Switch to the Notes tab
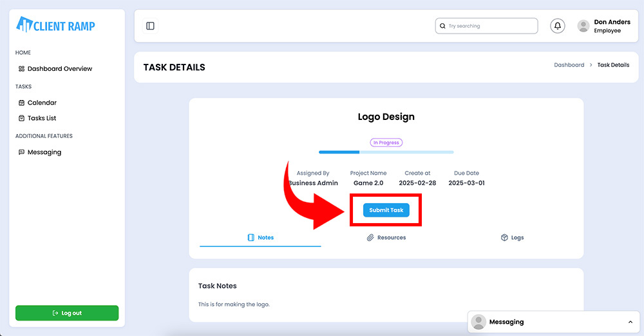This screenshot has height=336, width=644. [x=260, y=238]
